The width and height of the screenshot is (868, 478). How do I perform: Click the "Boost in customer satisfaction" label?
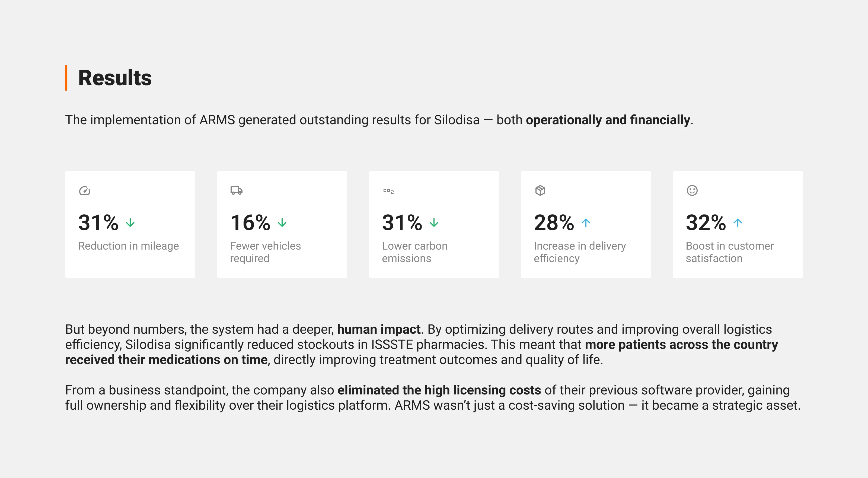[x=729, y=252]
